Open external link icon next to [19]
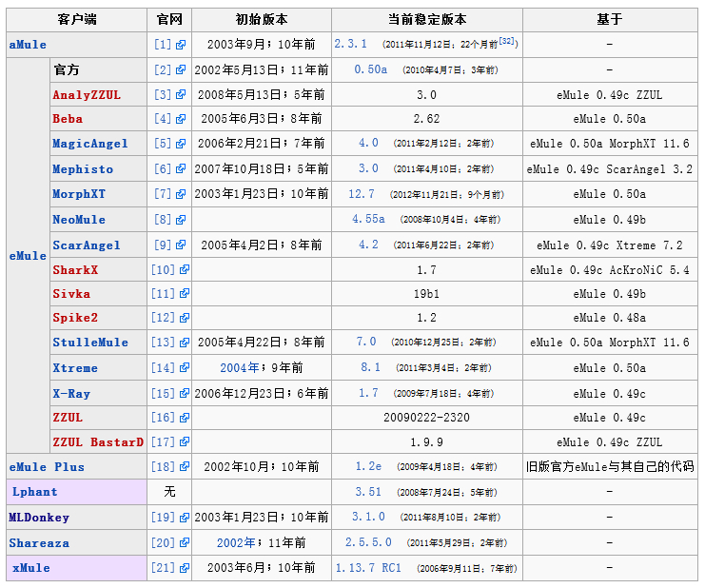 point(185,517)
